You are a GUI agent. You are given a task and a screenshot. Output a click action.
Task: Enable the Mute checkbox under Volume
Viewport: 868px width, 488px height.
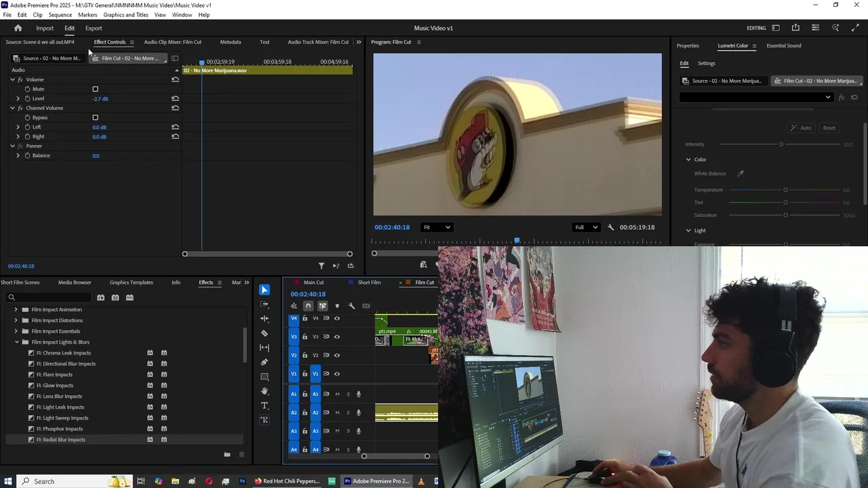[95, 89]
